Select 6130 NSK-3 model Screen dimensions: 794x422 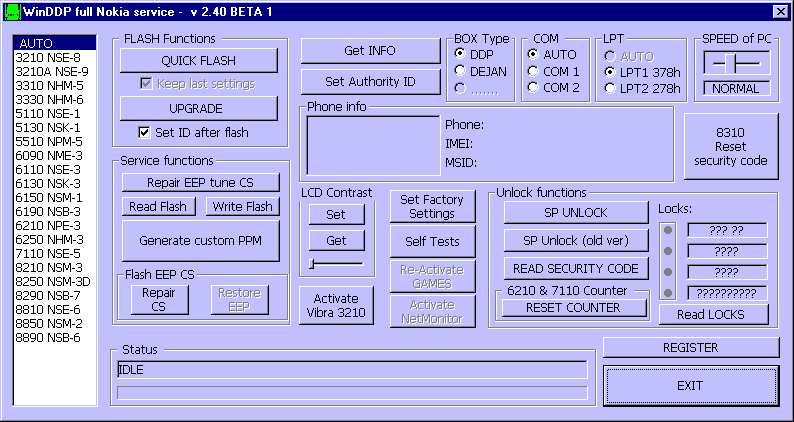coord(55,183)
